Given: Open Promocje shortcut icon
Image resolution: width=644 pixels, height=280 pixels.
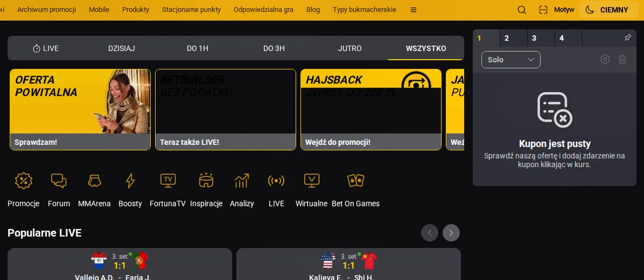Looking at the screenshot, I should coord(24,181).
